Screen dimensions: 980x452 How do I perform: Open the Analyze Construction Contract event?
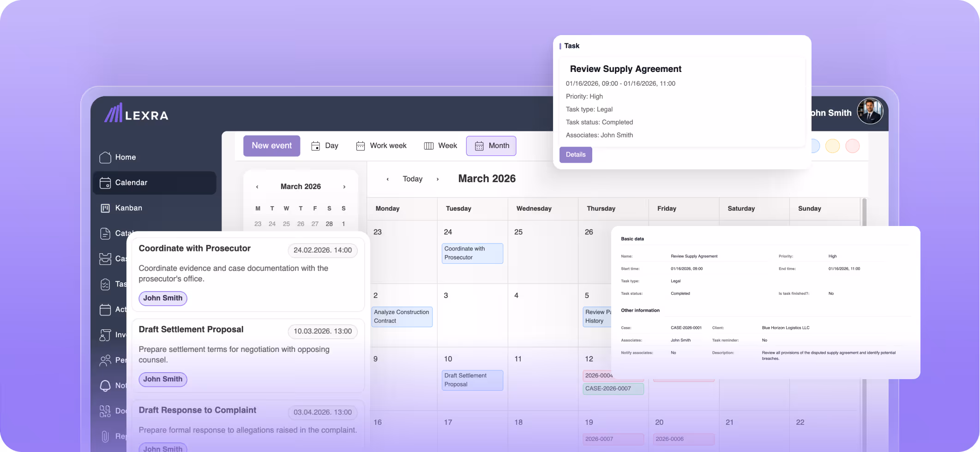(402, 317)
